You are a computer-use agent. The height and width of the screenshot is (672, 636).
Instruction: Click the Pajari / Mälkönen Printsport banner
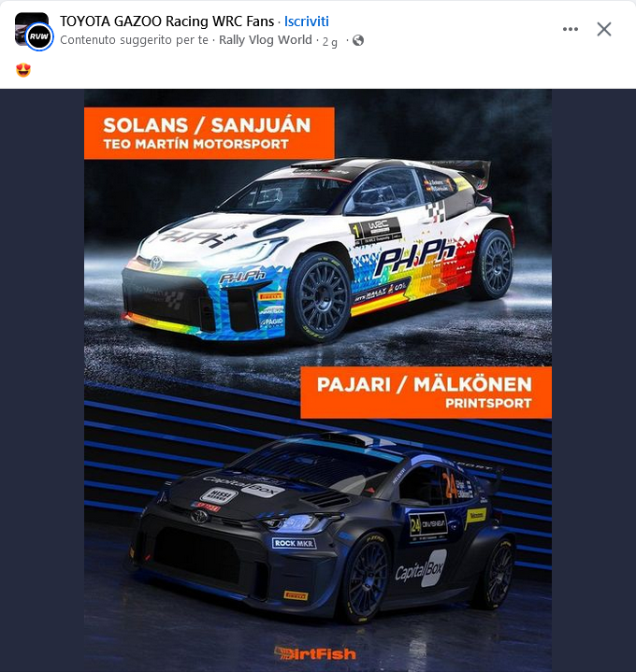[x=426, y=393]
